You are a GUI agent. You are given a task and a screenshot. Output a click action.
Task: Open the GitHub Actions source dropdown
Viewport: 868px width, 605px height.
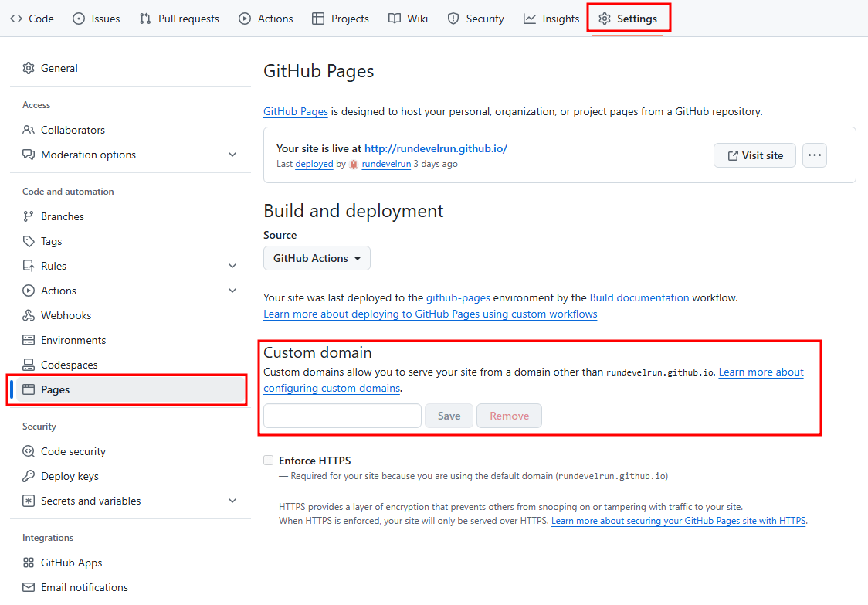[x=317, y=258]
